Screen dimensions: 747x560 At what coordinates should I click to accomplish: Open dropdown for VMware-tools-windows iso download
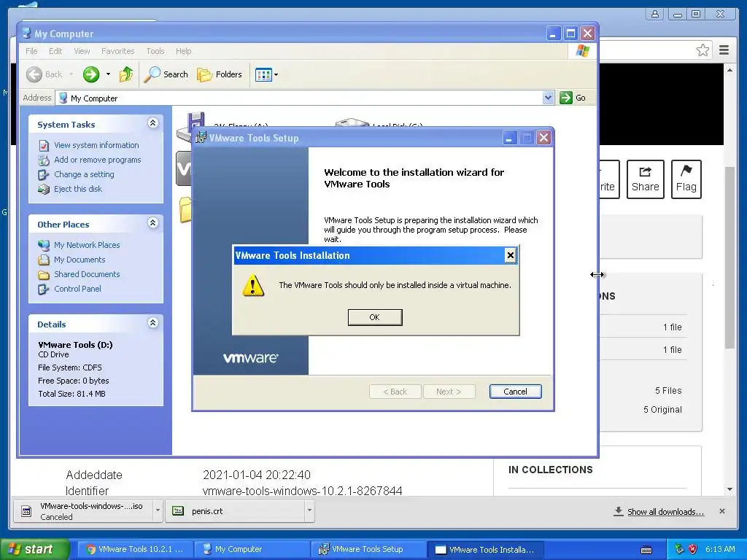point(158,510)
